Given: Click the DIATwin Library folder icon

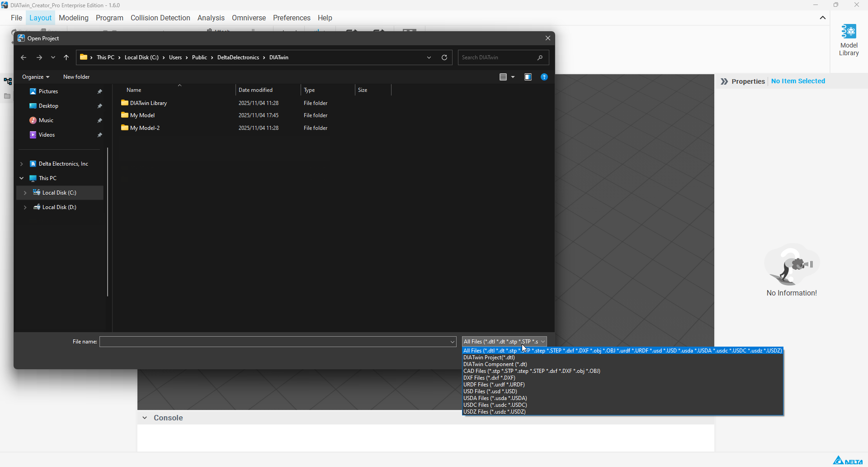Looking at the screenshot, I should (x=125, y=103).
